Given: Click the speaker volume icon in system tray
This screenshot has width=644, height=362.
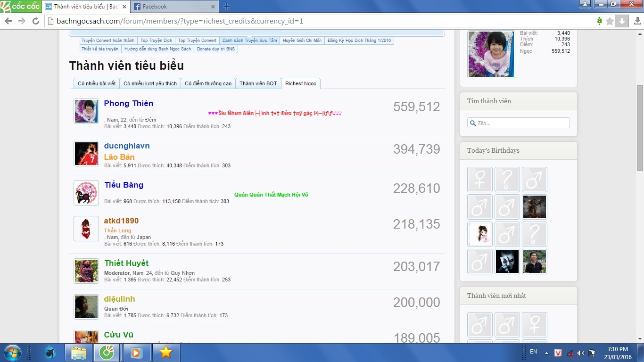Looking at the screenshot, I should coord(580,353).
